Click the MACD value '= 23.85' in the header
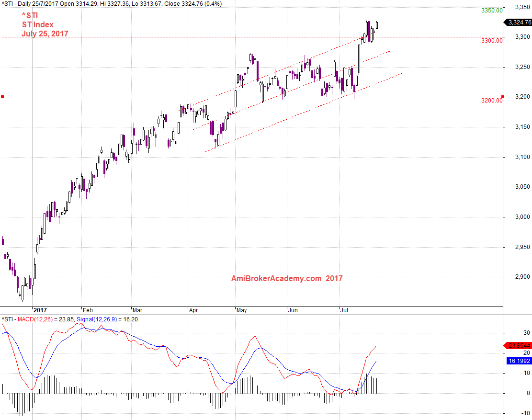Viewport: 532px width, 420px height. [64, 319]
